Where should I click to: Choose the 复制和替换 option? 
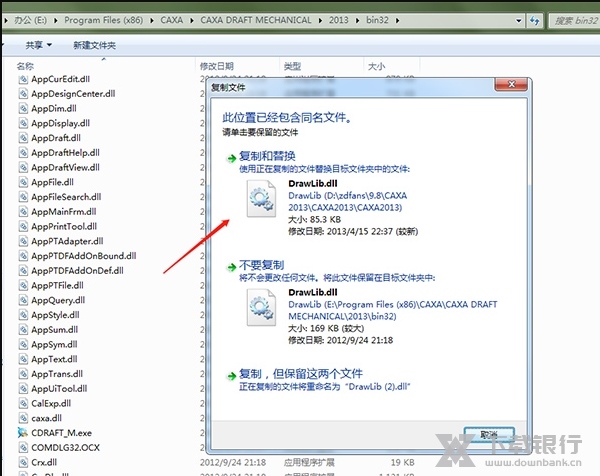point(267,158)
